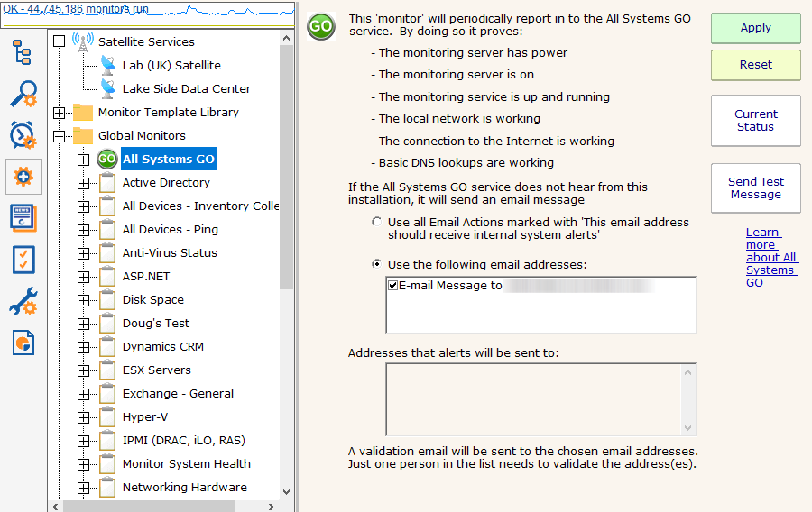
Task: Open the alarm clock schedule sidebar icon
Action: 23,135
